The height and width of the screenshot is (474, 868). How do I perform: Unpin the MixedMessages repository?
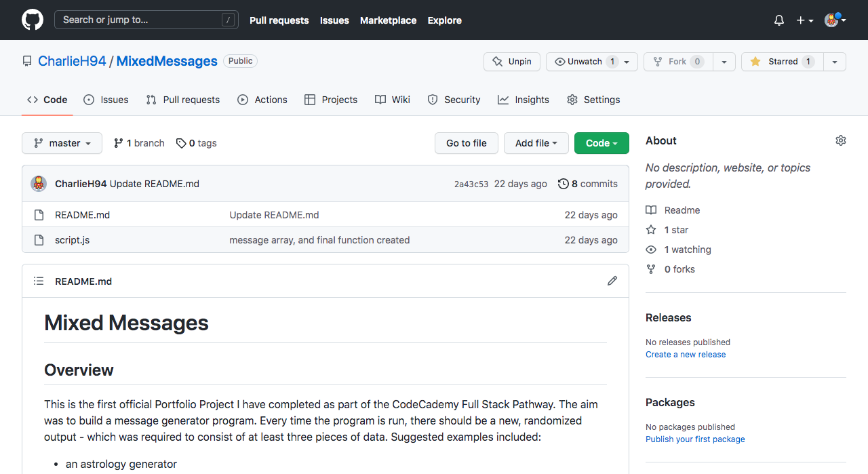coord(512,62)
